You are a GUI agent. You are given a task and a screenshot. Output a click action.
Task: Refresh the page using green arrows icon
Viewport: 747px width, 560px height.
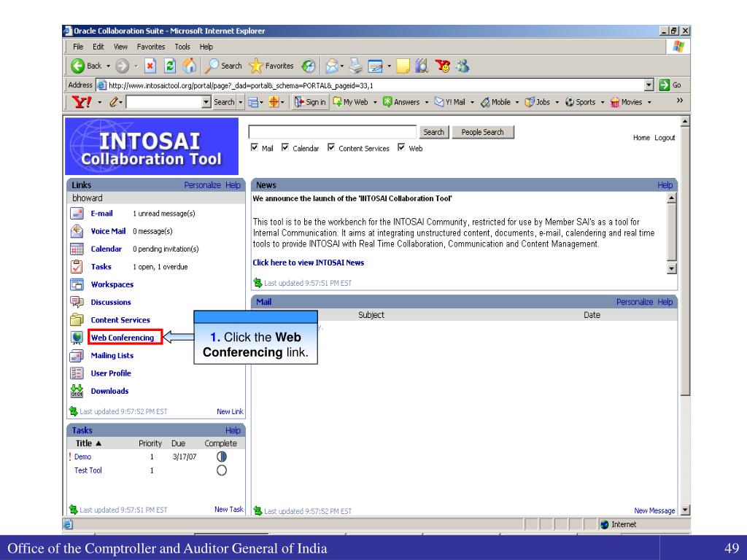(170, 66)
